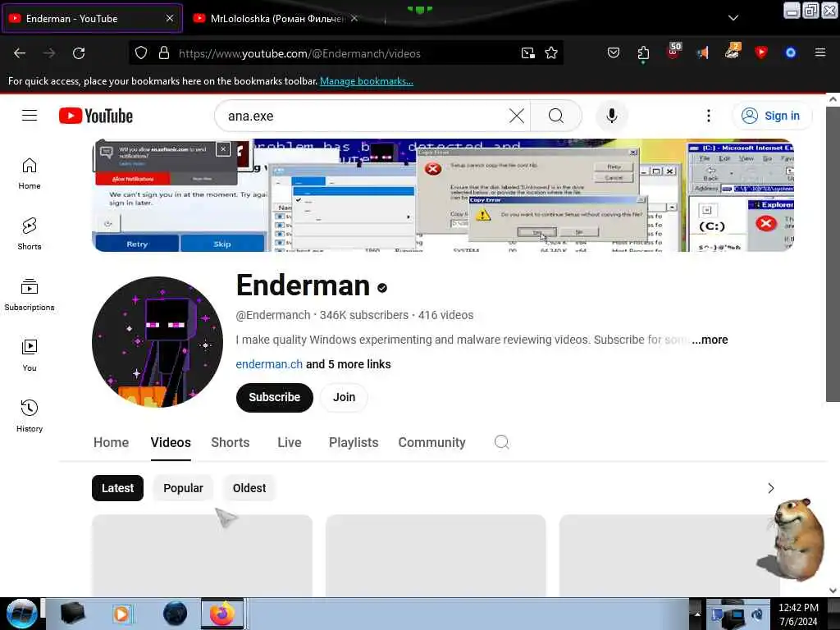Bookmark this page with the star icon

tap(551, 53)
